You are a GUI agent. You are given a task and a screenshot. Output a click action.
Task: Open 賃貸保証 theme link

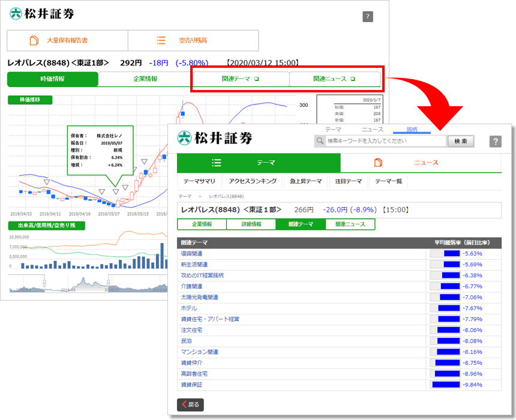191,385
